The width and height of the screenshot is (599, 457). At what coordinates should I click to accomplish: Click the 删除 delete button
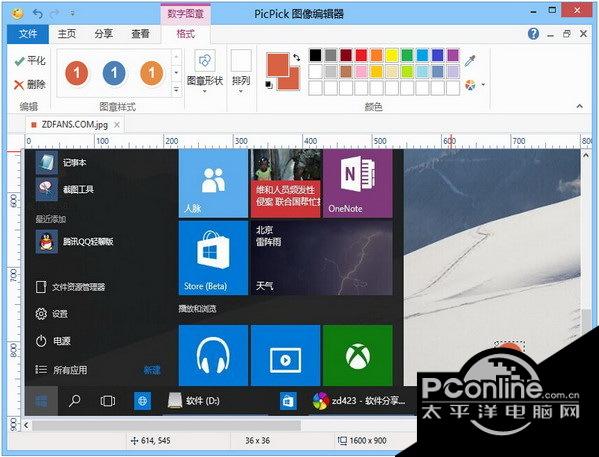coord(30,84)
